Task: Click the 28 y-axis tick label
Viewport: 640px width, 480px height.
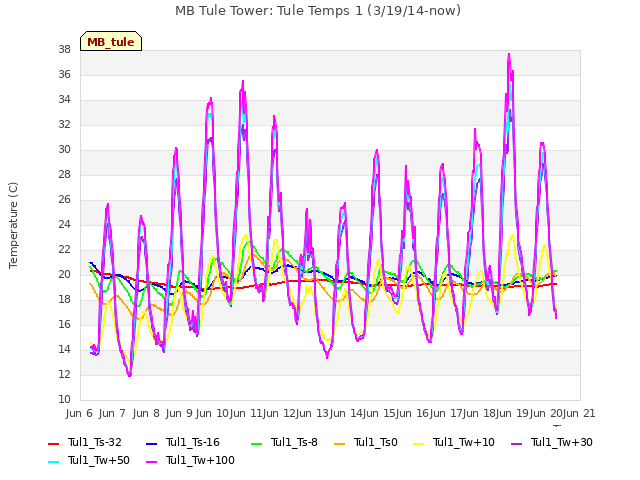Action: coord(64,174)
